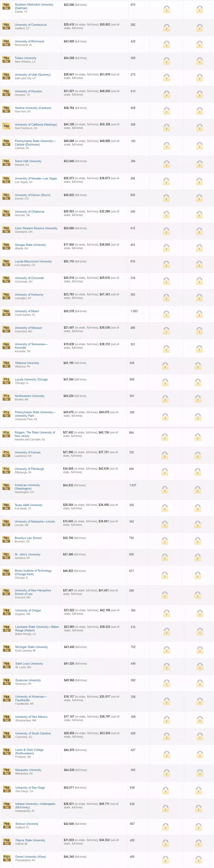Viewport: 214px width, 868px height.
Task: Open Pennsylvania State University—University Park link
Action: pyautogui.click(x=35, y=414)
